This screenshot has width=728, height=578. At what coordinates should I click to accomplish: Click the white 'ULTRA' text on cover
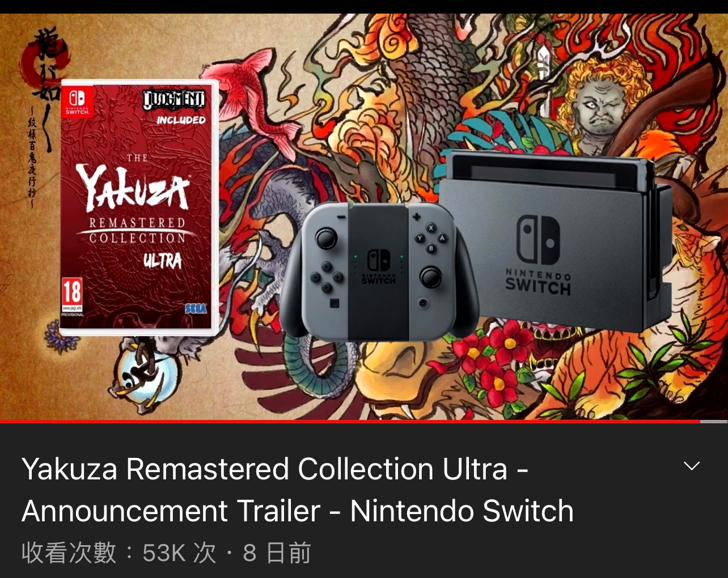(162, 261)
